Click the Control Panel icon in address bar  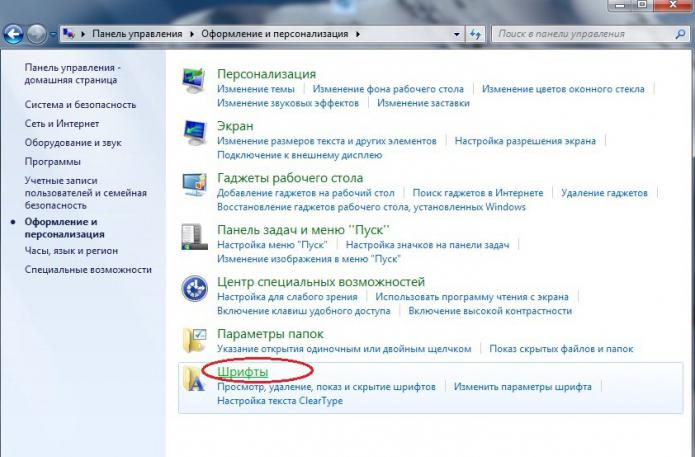point(69,34)
